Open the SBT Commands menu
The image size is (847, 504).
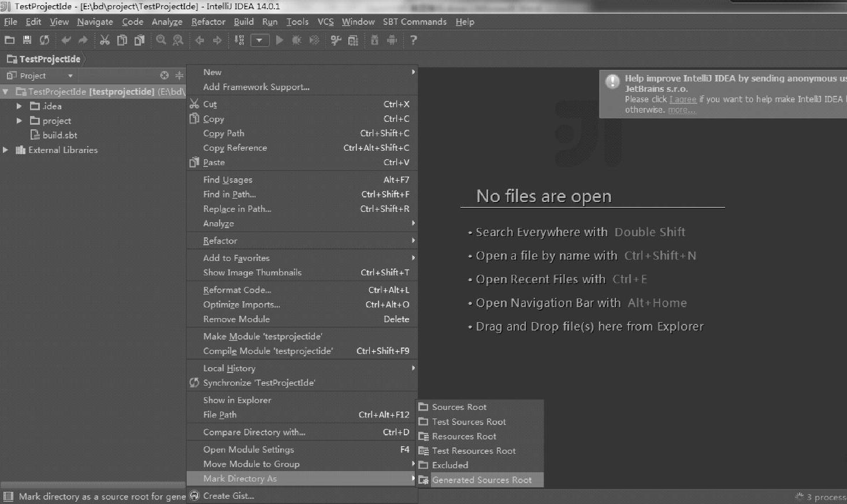414,22
